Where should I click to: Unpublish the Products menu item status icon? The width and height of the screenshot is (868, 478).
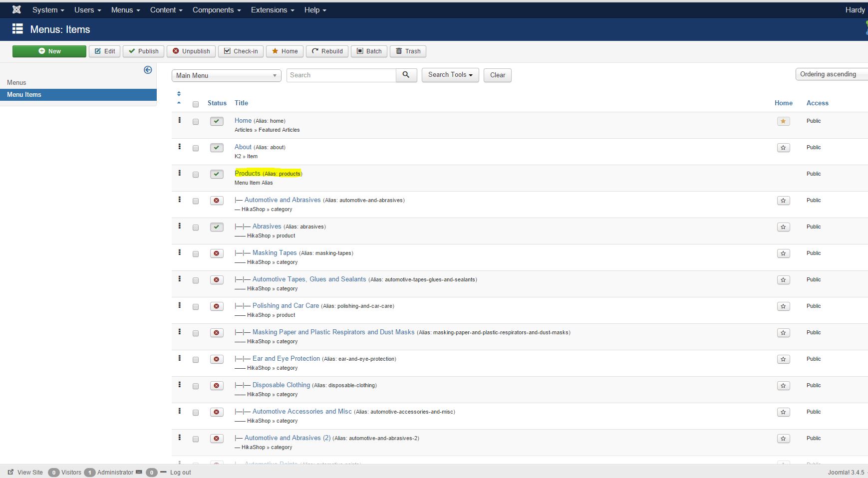(217, 174)
